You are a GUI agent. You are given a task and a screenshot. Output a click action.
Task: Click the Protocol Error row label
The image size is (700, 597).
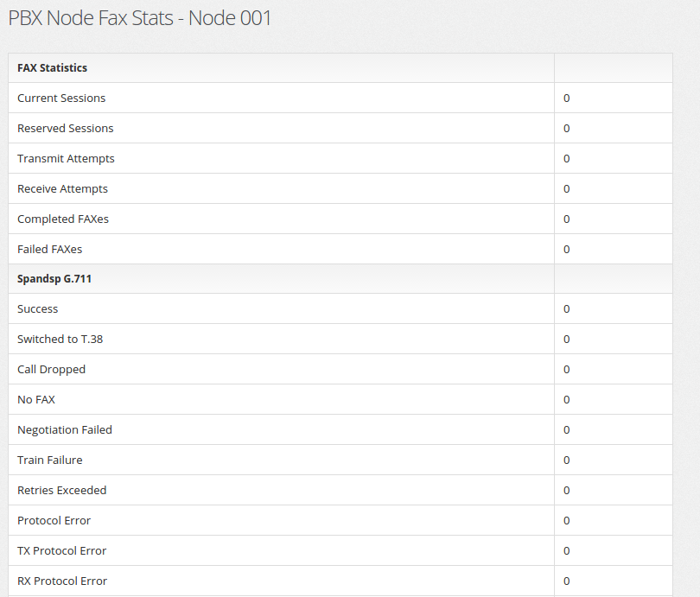click(x=54, y=521)
